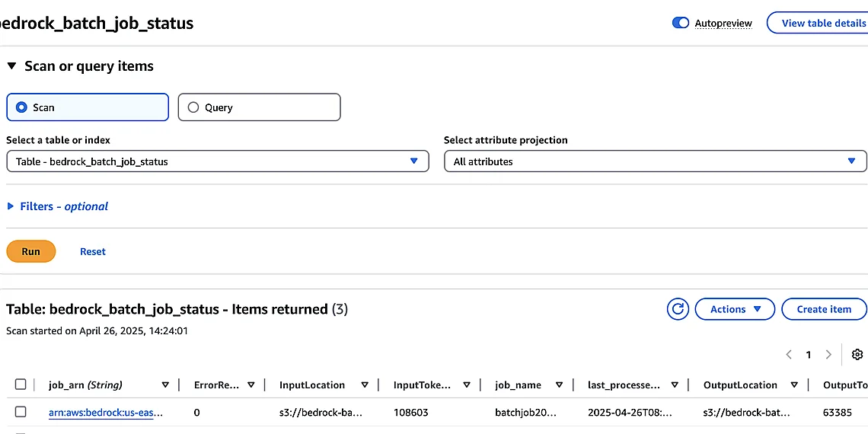Go to previous page of results

point(789,354)
